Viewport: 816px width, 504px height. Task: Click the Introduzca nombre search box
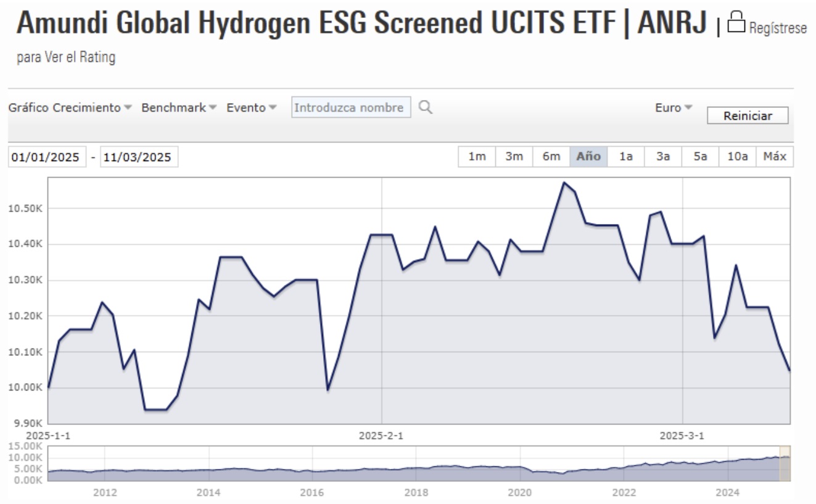(352, 106)
